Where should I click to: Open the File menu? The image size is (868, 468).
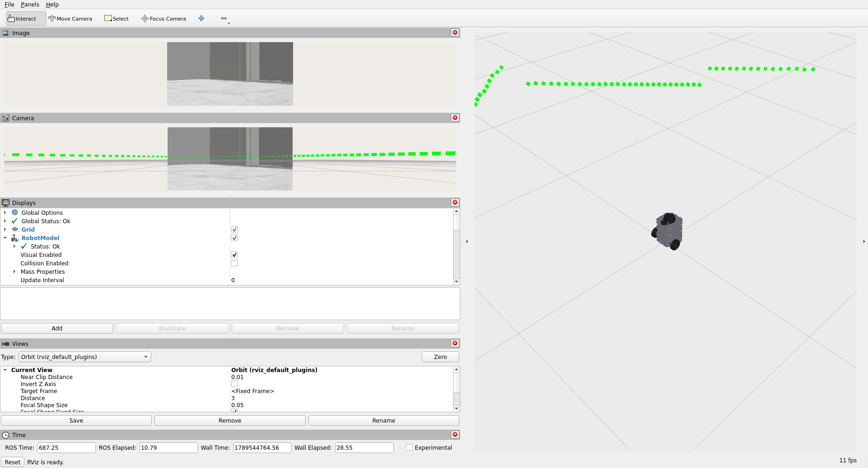[x=9, y=4]
